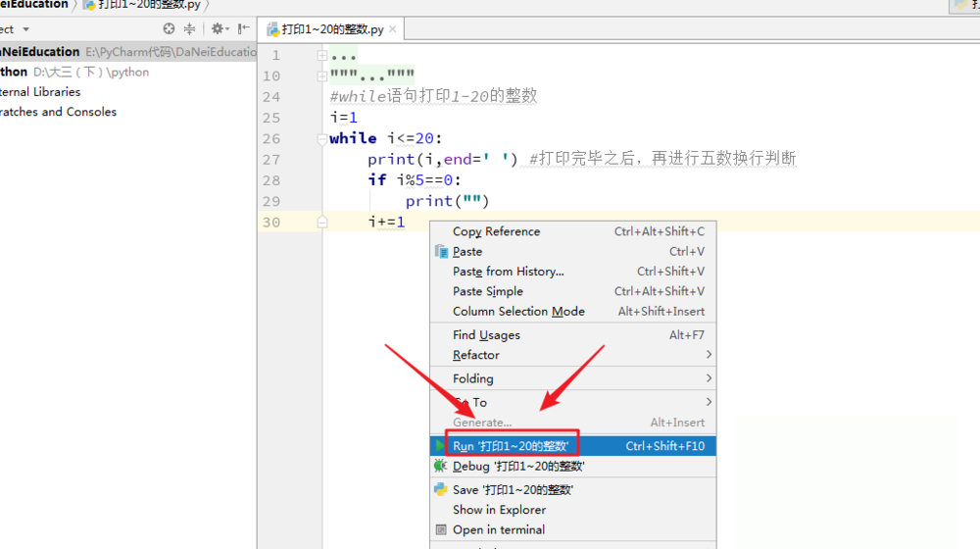Select the python folder at D:\大三（下）\python
The image size is (980, 549).
point(74,72)
